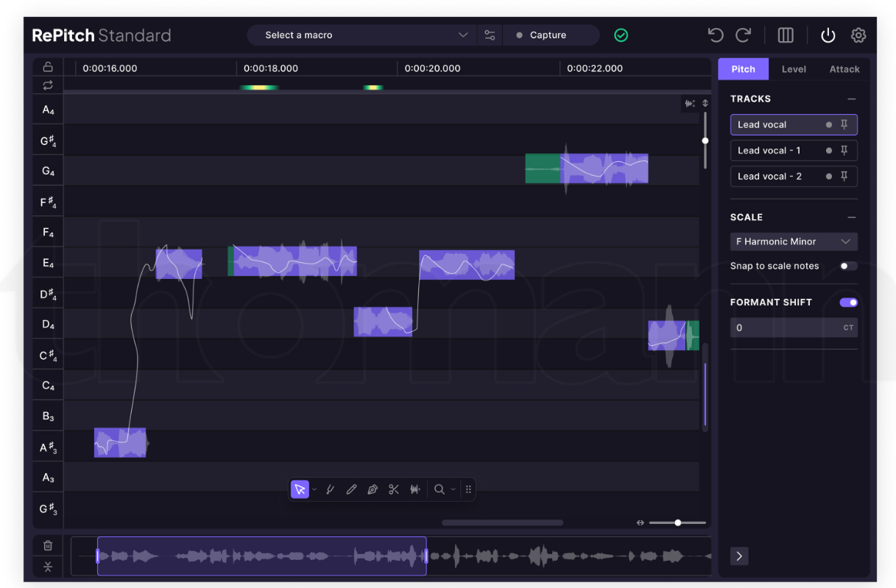This screenshot has height=588, width=896.
Task: Select the pen nib tool
Action: 373,489
